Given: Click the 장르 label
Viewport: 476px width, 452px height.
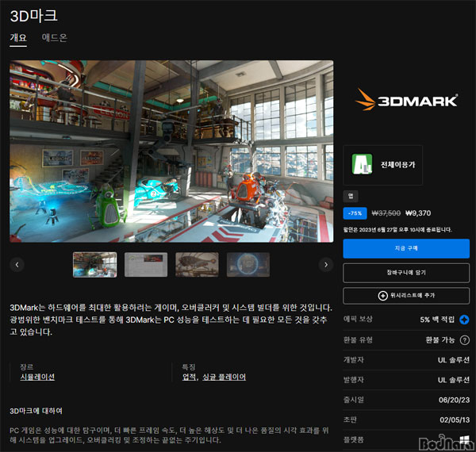Looking at the screenshot, I should tap(27, 367).
